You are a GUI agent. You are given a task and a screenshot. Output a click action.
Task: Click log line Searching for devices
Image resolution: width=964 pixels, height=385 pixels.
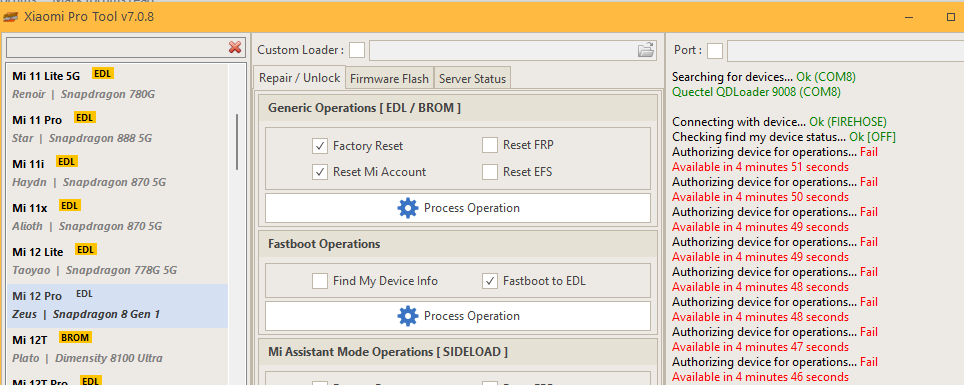[764, 77]
